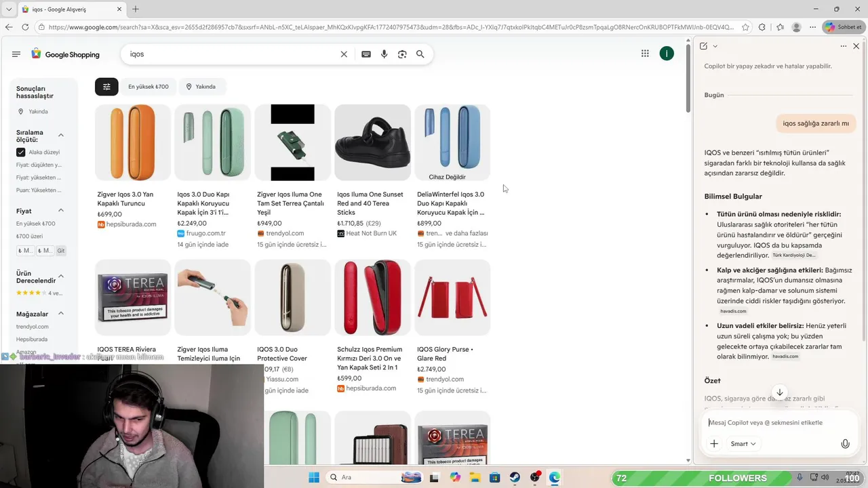Use Copilot voice input microphone
Viewport: 868px width, 488px height.
pos(845,444)
